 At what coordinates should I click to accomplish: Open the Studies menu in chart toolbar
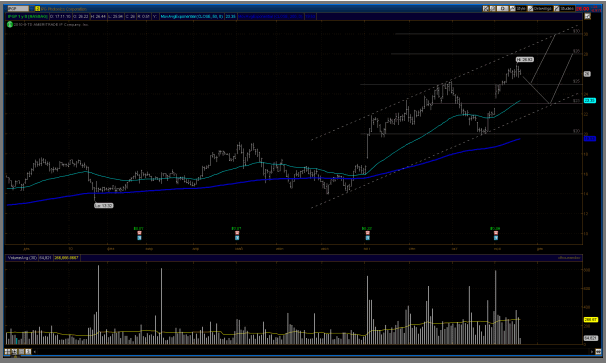point(564,9)
